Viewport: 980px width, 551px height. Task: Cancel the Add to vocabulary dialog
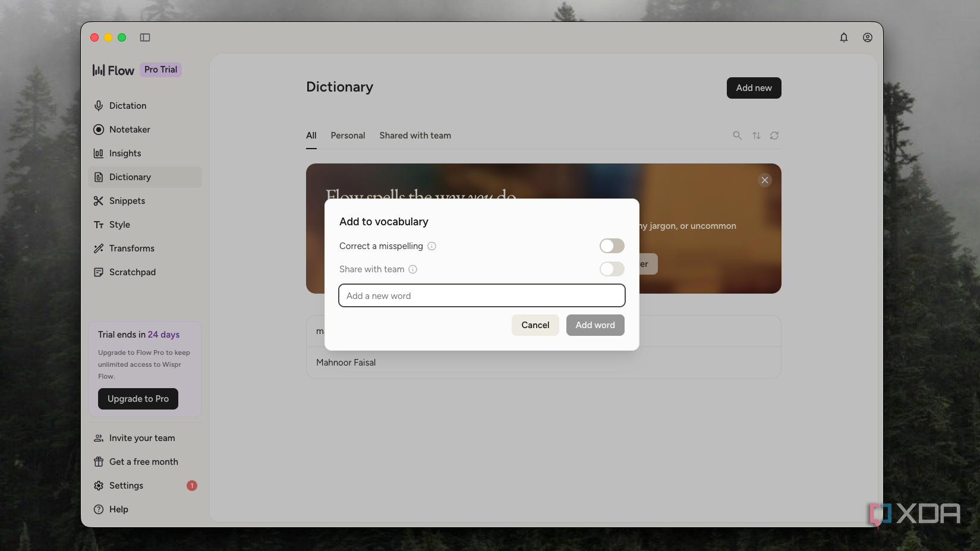pos(535,325)
